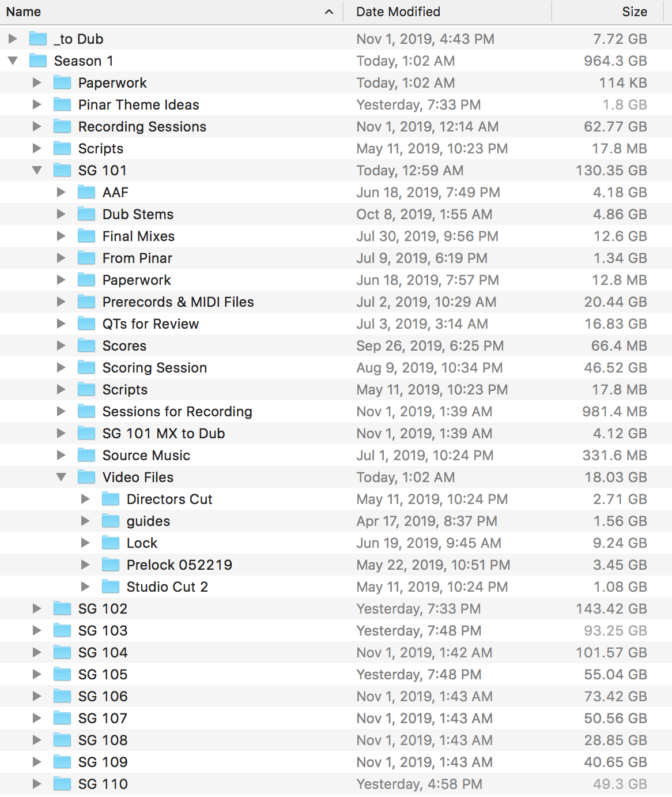Viewport: 672px width, 797px height.
Task: Sort by the Size column header
Action: pos(634,12)
